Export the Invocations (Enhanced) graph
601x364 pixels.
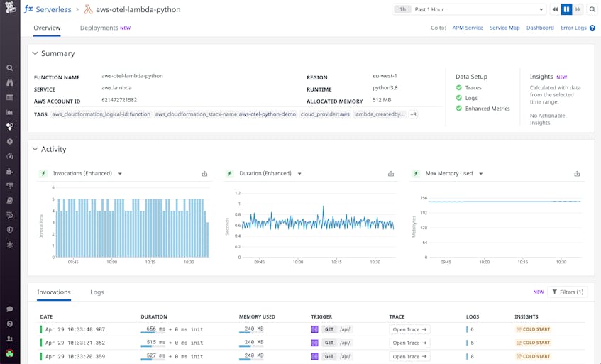[204, 174]
